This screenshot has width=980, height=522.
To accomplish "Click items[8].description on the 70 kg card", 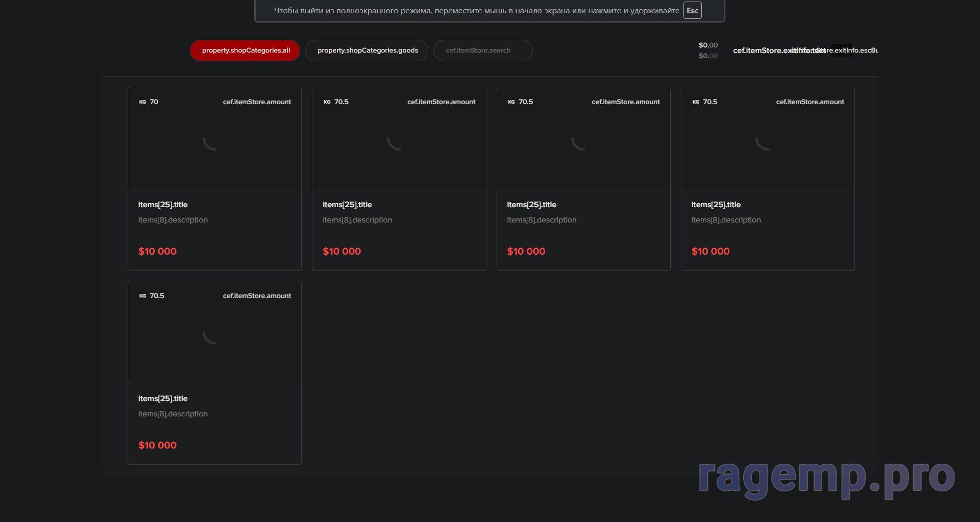I will click(x=173, y=220).
